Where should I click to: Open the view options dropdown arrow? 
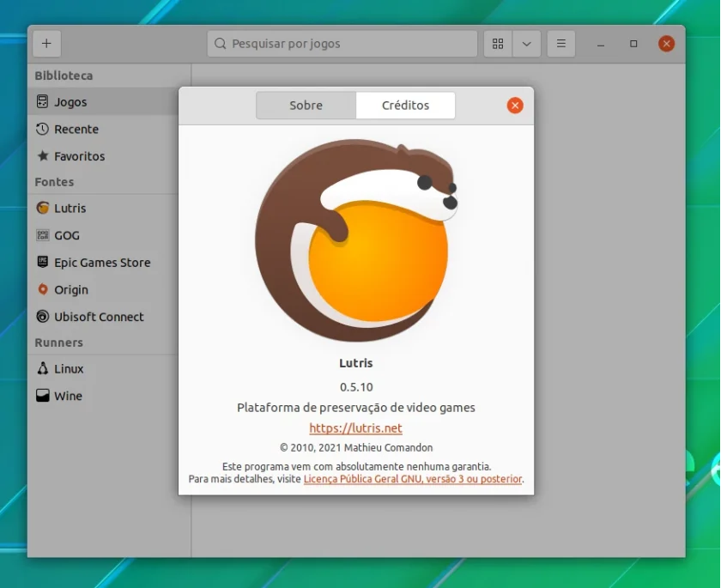[526, 44]
